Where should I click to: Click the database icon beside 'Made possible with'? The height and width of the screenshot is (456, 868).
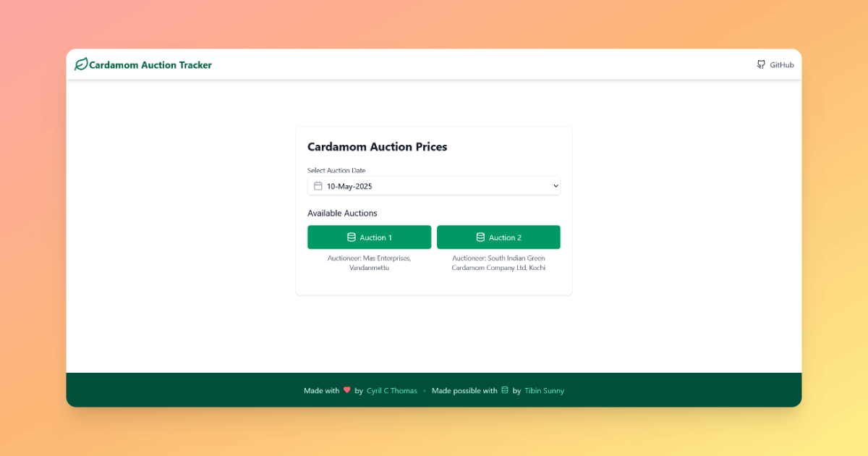click(504, 390)
